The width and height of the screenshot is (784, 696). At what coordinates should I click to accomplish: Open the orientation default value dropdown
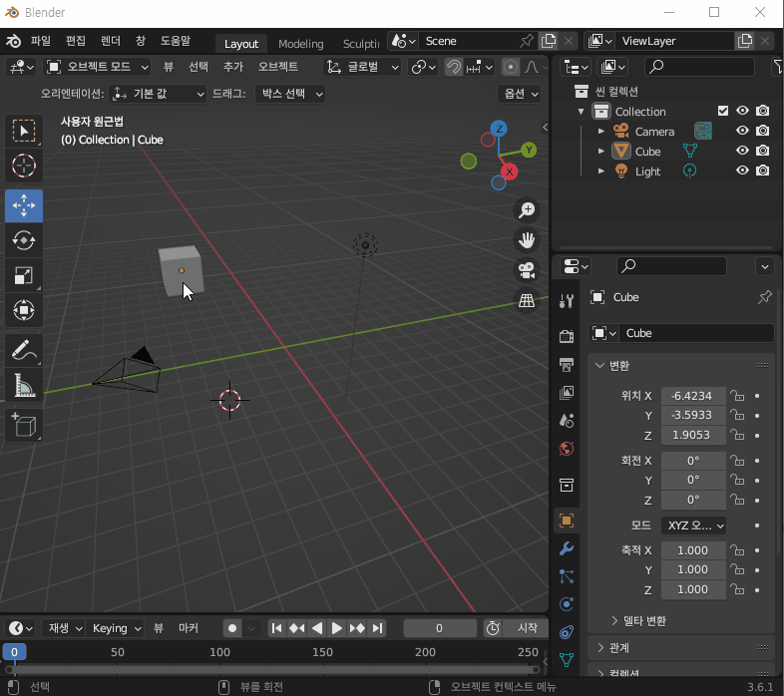[158, 94]
